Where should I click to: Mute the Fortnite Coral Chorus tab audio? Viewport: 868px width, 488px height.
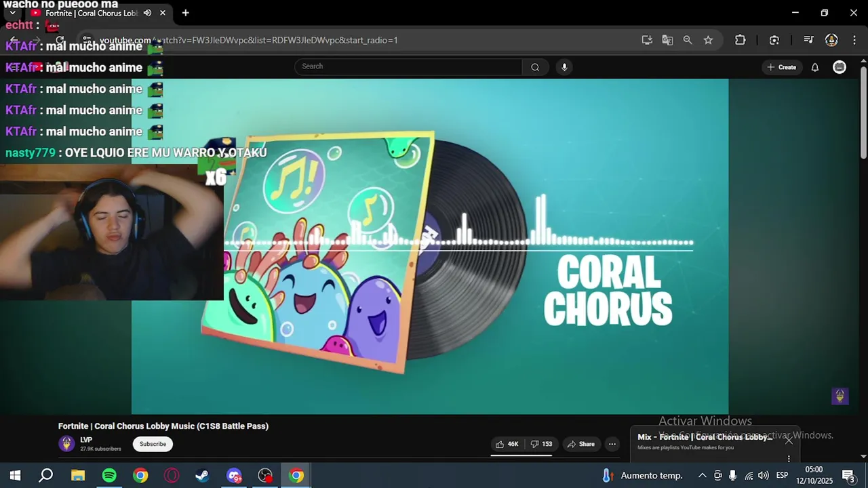point(147,13)
